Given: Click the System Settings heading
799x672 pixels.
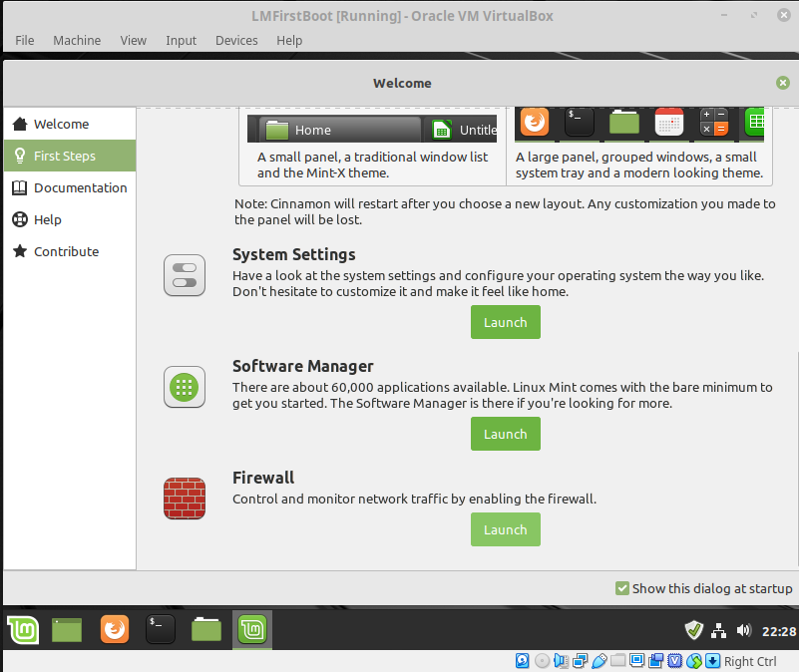Looking at the screenshot, I should pos(294,254).
